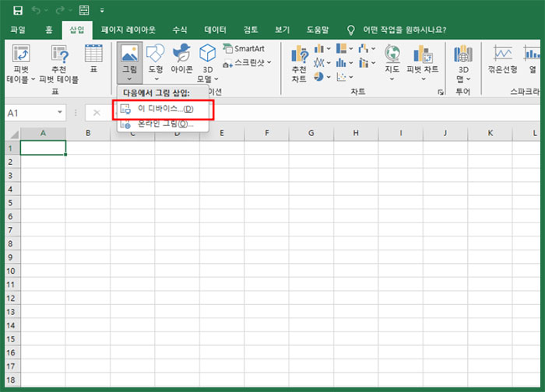545x392 pixels.
Task: Click the Save icon in quick access toolbar
Action: coord(18,10)
